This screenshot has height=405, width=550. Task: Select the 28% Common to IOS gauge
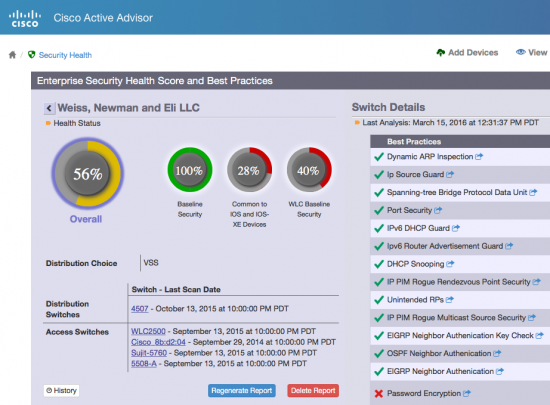pyautogui.click(x=249, y=170)
